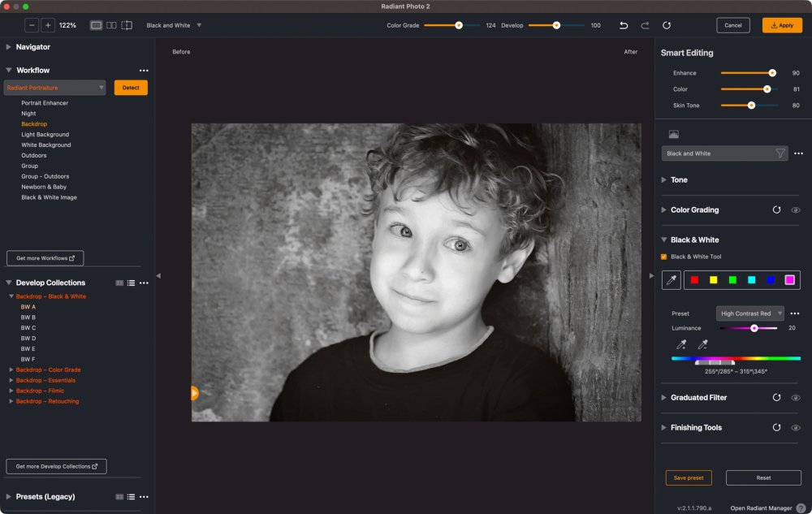Select Black & White Image workflow
Viewport: 812px width, 514px height.
49,197
